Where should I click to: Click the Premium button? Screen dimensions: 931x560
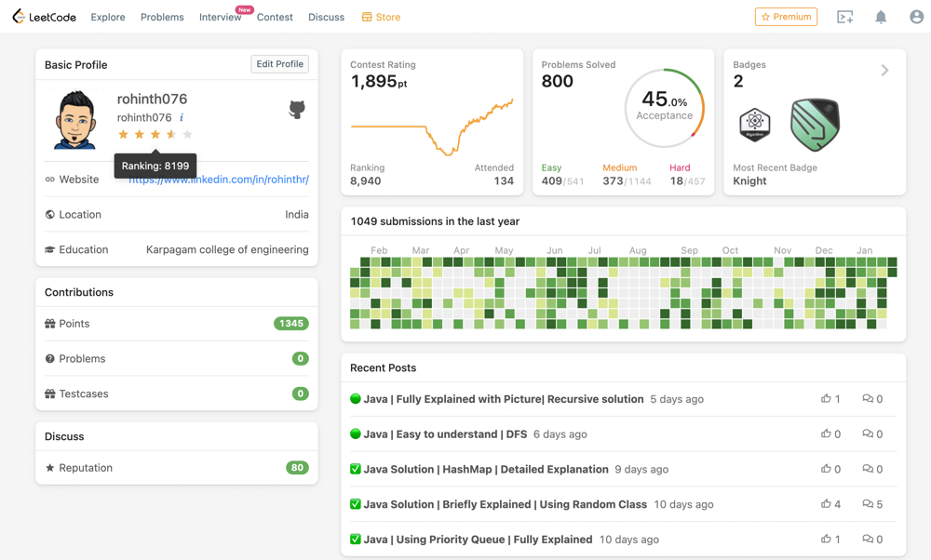click(x=786, y=17)
